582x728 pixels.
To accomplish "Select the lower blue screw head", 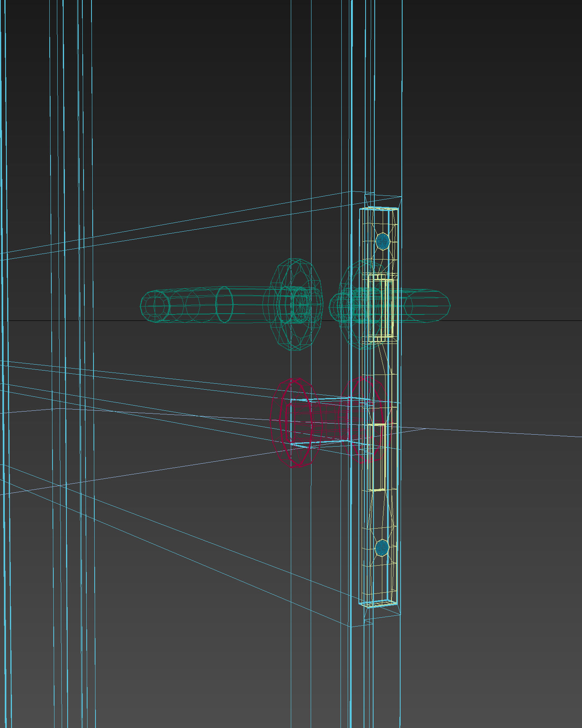I will [x=382, y=548].
